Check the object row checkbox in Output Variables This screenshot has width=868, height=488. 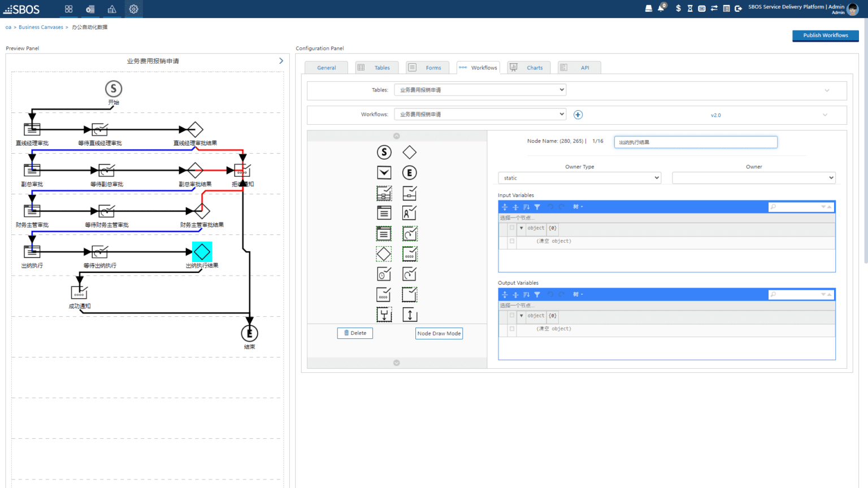[512, 316]
